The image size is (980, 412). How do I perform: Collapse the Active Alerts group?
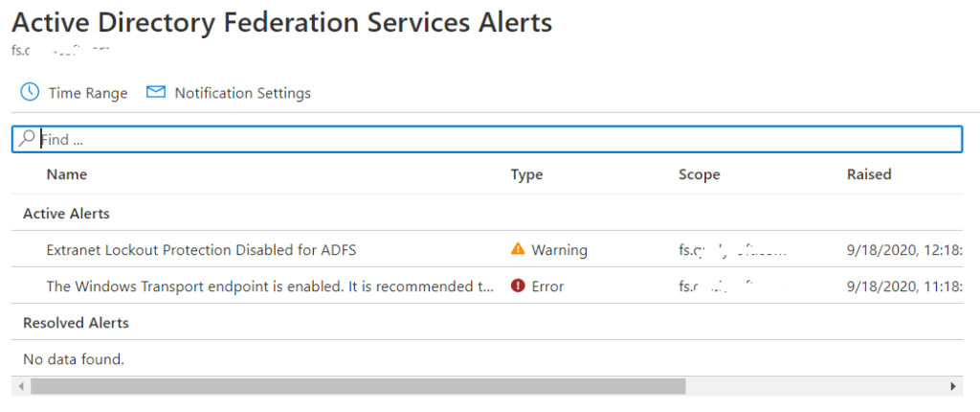click(66, 213)
